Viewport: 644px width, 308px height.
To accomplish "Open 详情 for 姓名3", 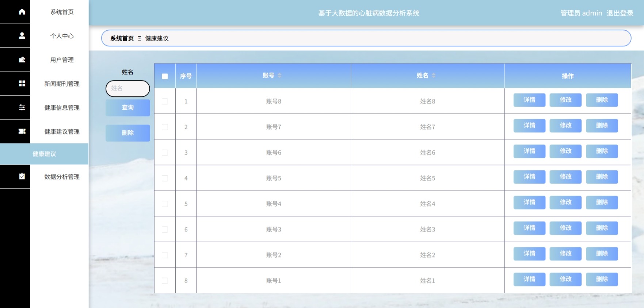I will 529,228.
